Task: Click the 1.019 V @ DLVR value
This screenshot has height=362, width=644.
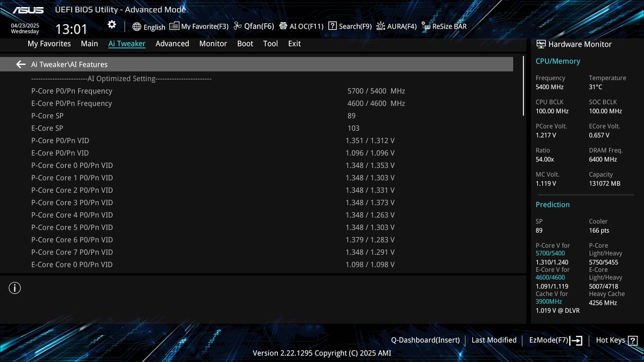Action: [557, 311]
